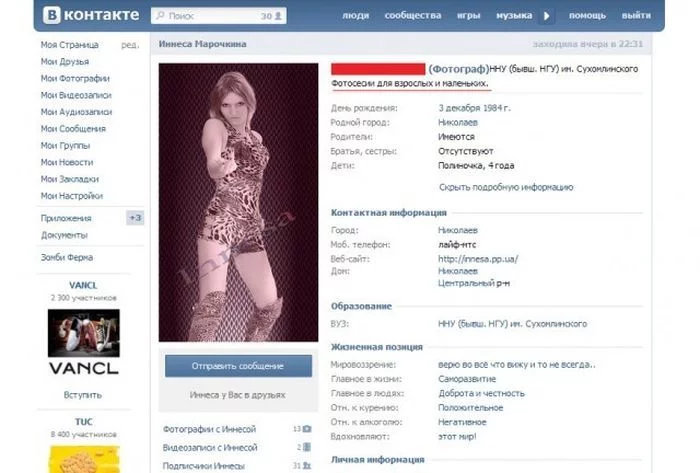
Task: Click the person icon in search field
Action: click(x=278, y=16)
